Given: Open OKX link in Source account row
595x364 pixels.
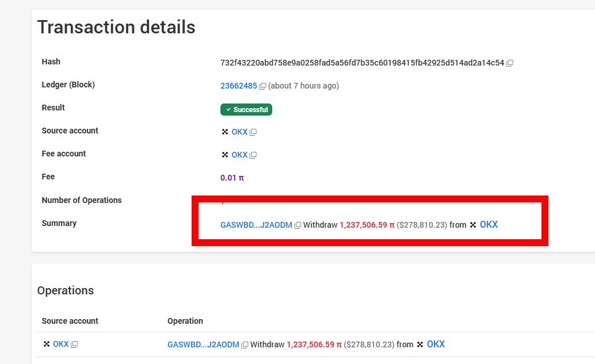Looking at the screenshot, I should click(x=239, y=132).
